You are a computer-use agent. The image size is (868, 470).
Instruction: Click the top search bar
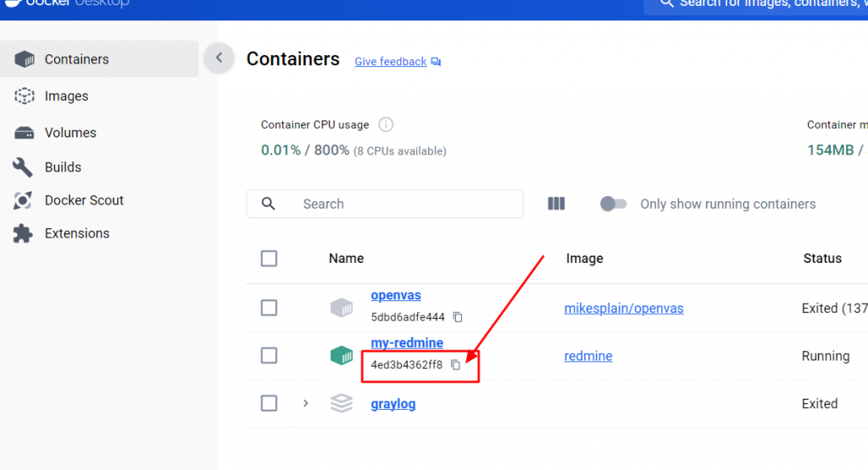[x=755, y=6]
